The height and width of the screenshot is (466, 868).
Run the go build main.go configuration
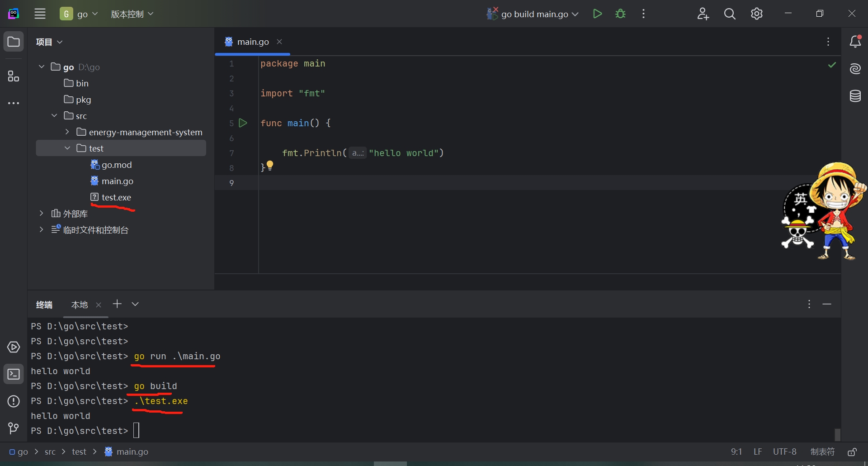[597, 14]
